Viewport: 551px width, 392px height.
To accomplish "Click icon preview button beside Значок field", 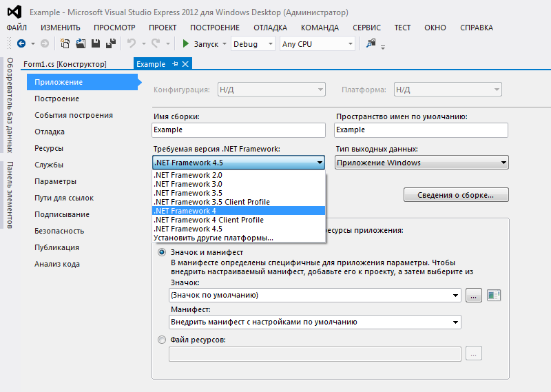I will (493, 295).
